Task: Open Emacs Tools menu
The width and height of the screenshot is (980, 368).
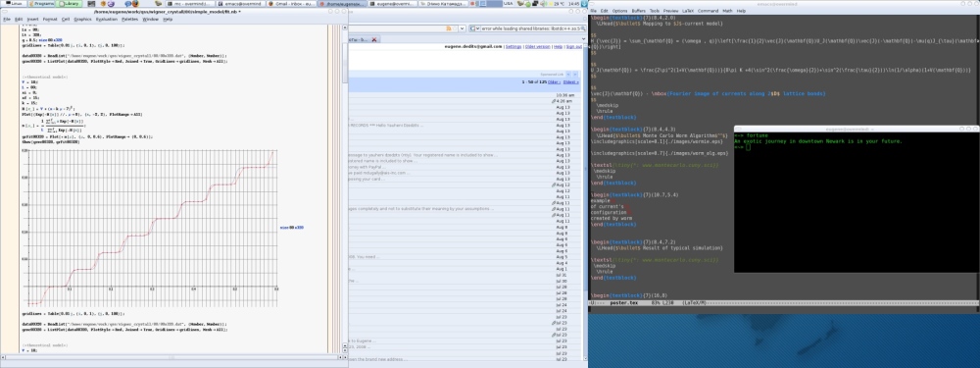Action: 654,11
